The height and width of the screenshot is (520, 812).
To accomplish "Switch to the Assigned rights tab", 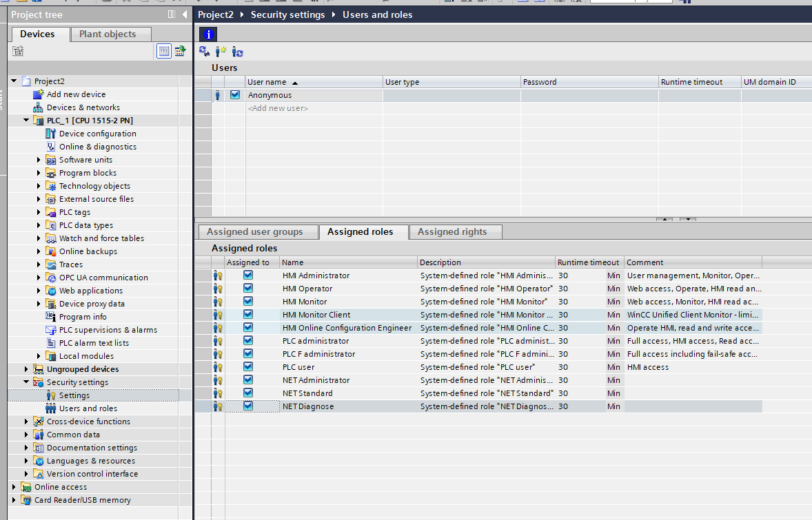I will coord(451,232).
